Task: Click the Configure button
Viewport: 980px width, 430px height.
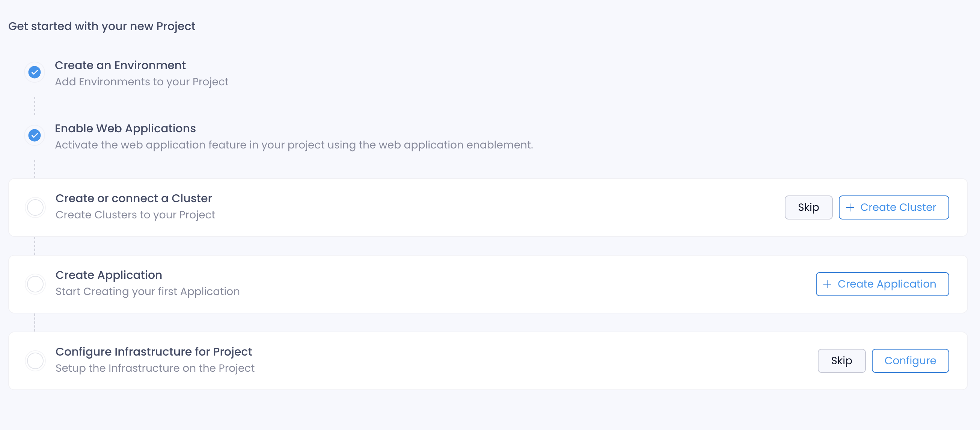Action: point(910,361)
